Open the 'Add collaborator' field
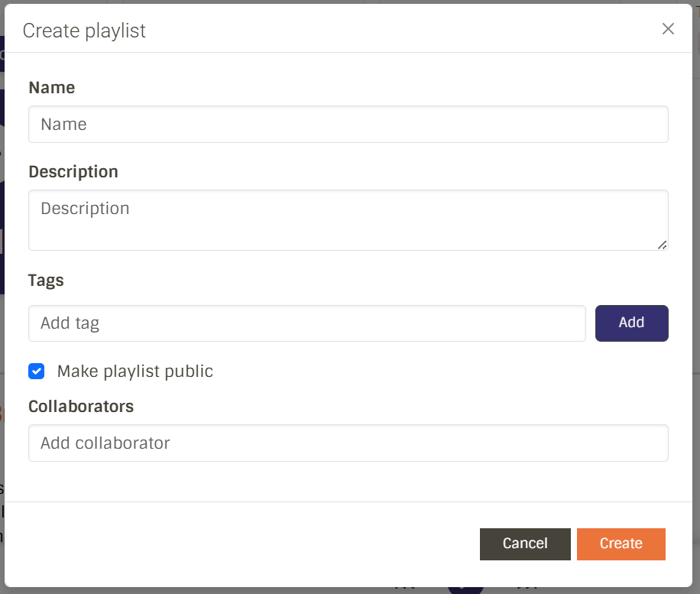The width and height of the screenshot is (700, 594). (348, 443)
